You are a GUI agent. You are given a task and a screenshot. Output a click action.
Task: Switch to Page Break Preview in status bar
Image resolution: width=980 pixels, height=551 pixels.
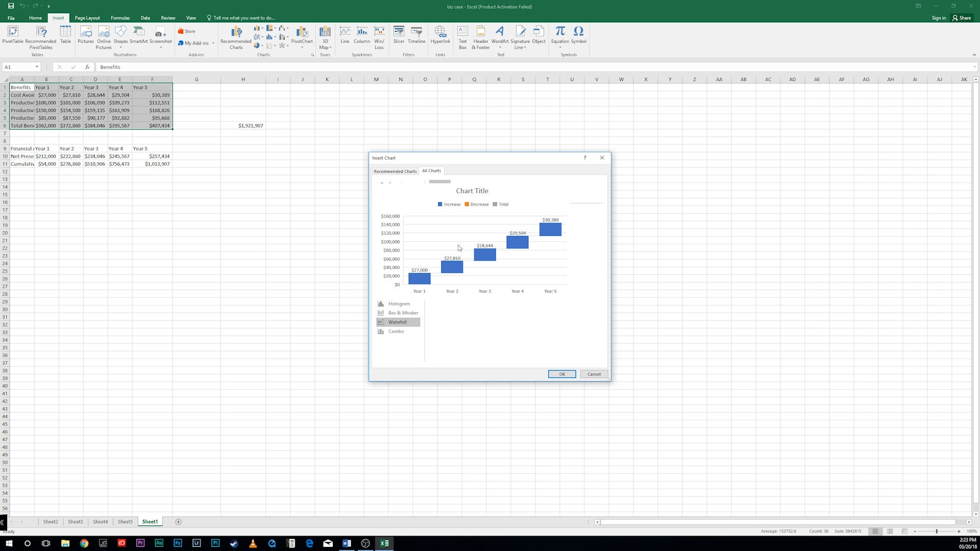(x=904, y=531)
